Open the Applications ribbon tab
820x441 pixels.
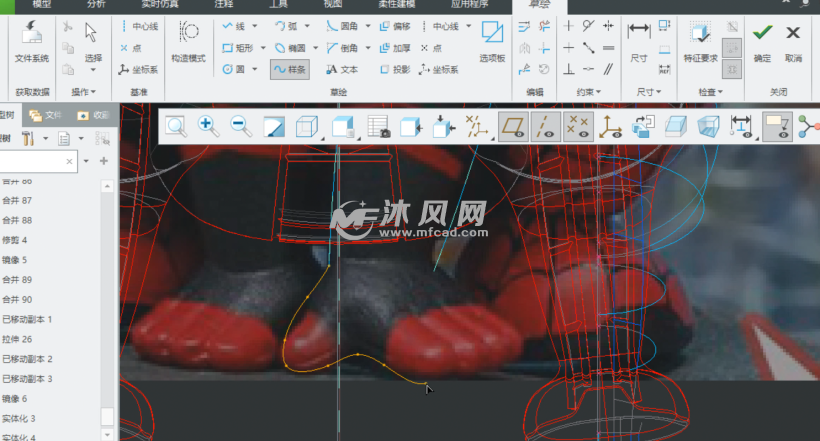(470, 4)
